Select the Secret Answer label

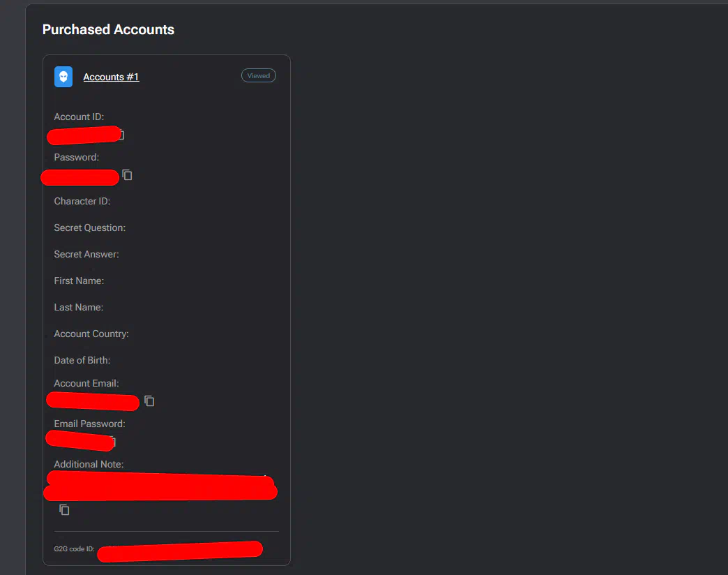point(86,254)
